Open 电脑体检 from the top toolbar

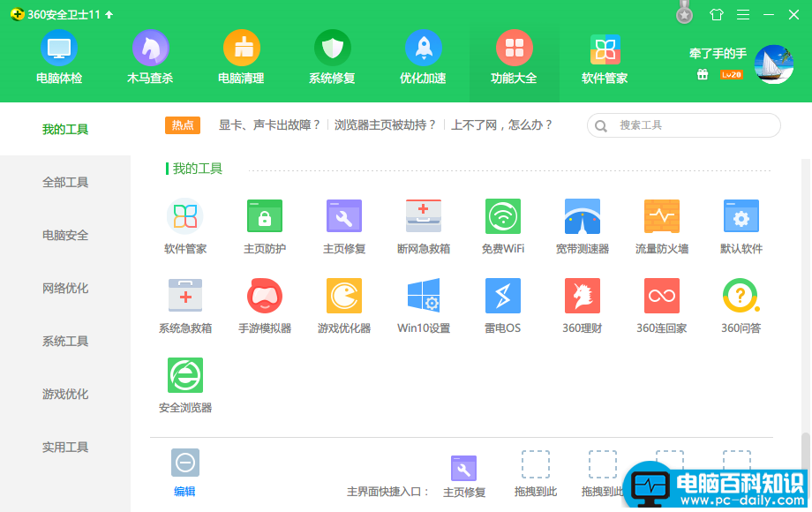point(59,57)
